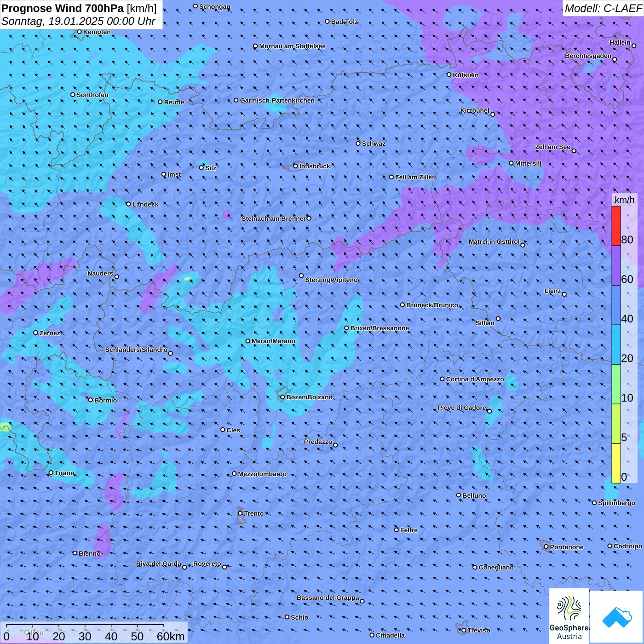Viewport: 644px width, 644px height.
Task: Click the Mezzolombardo label
Action: pyautogui.click(x=262, y=474)
